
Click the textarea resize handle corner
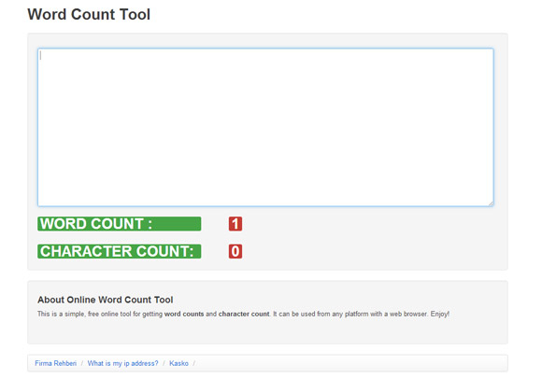(x=491, y=203)
